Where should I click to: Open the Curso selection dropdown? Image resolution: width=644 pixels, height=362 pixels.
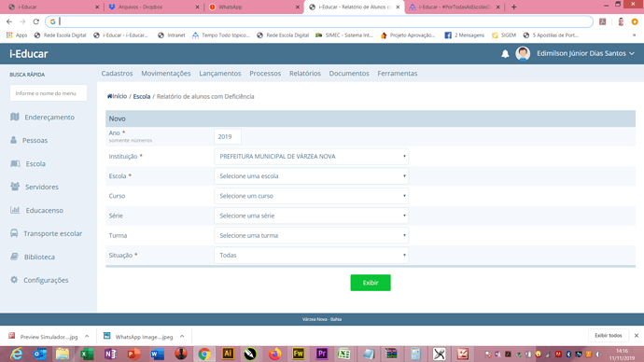click(x=312, y=196)
